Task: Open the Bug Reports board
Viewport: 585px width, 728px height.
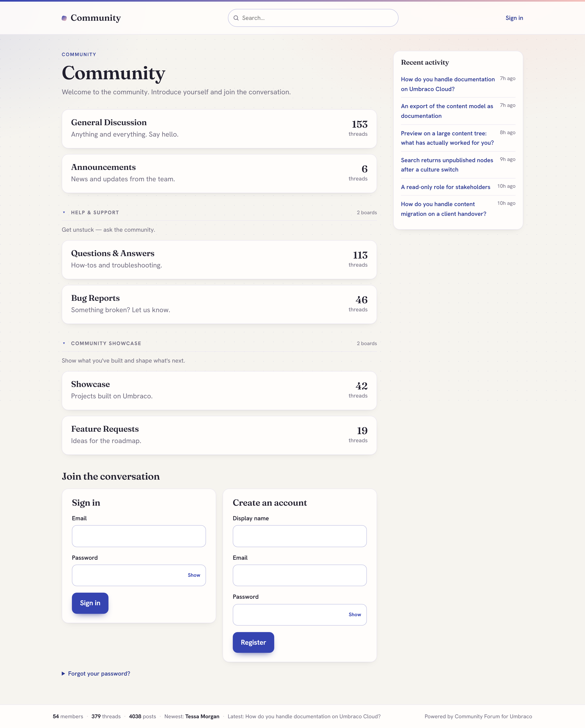Action: click(x=219, y=305)
